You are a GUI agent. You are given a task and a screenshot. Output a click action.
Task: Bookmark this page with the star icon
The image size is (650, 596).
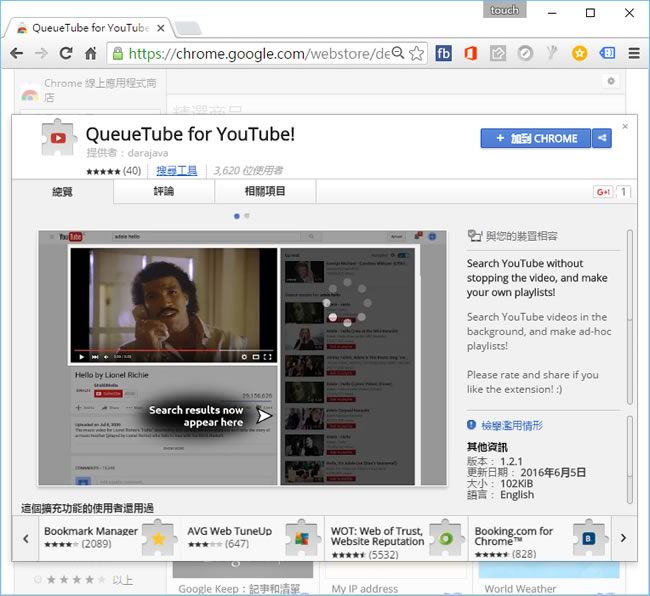click(x=416, y=53)
